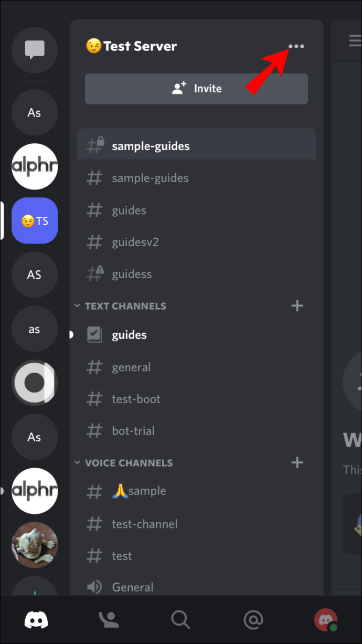Viewport: 362px width, 644px height.
Task: Join the General voice channel
Action: point(196,587)
